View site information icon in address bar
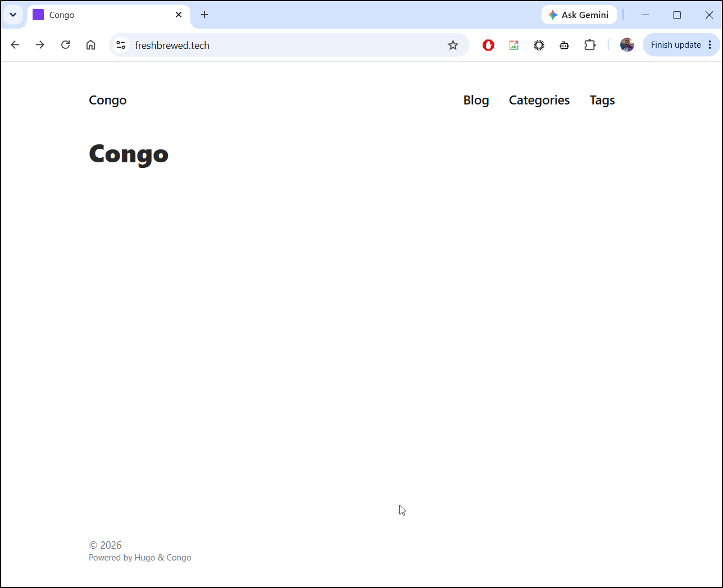 121,45
